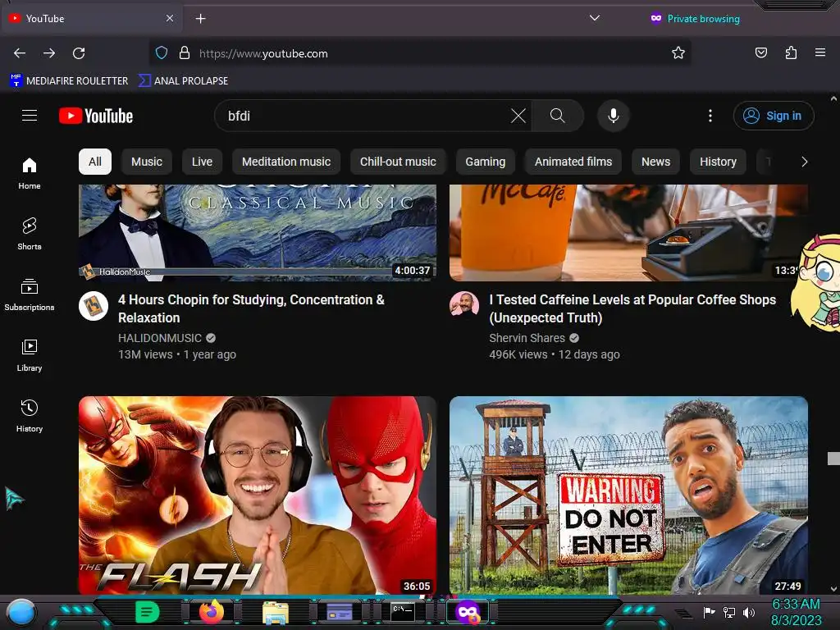Viewport: 840px width, 630px height.
Task: Open the list all tabs dropdown
Action: pyautogui.click(x=594, y=18)
